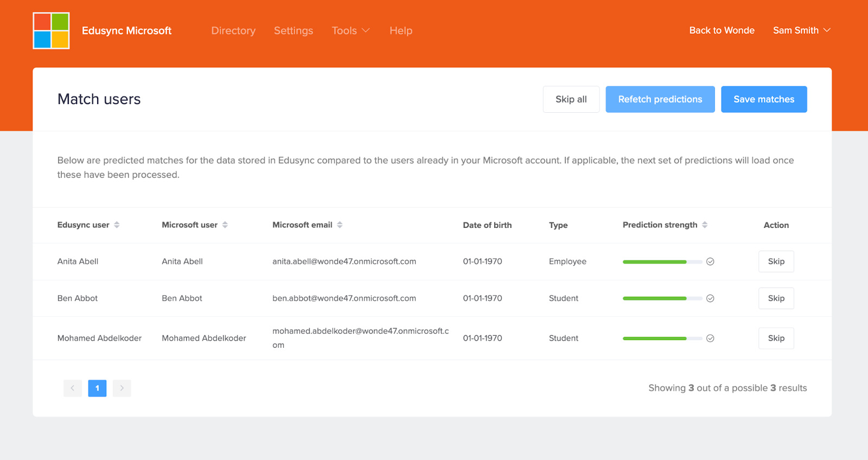The height and width of the screenshot is (460, 868).
Task: Open the Help nav item
Action: (401, 30)
